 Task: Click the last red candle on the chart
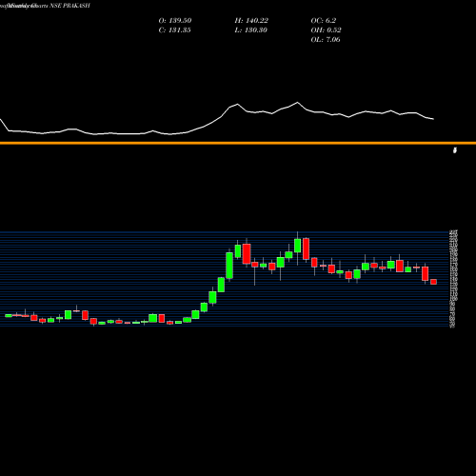coord(433,282)
